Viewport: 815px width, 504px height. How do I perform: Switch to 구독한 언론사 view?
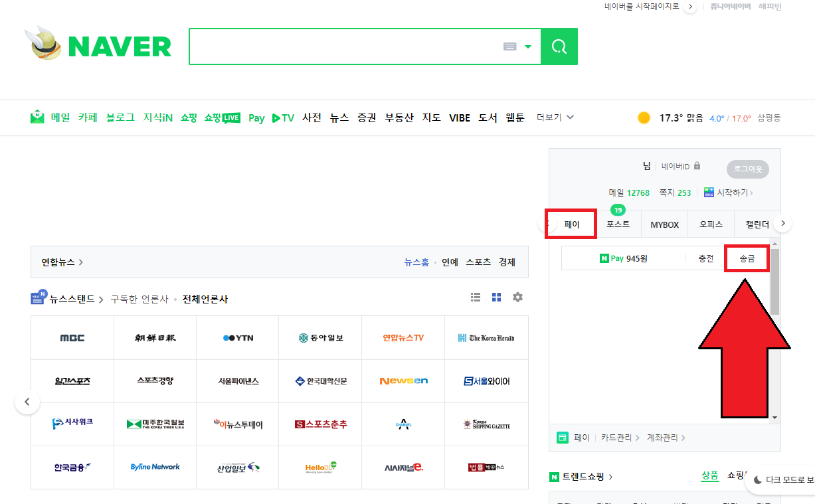tap(139, 299)
